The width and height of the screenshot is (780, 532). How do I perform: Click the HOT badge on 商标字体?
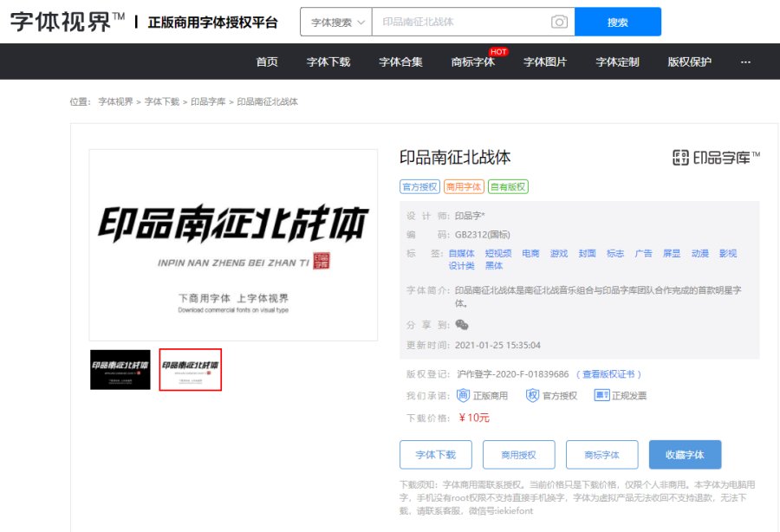tap(498, 51)
